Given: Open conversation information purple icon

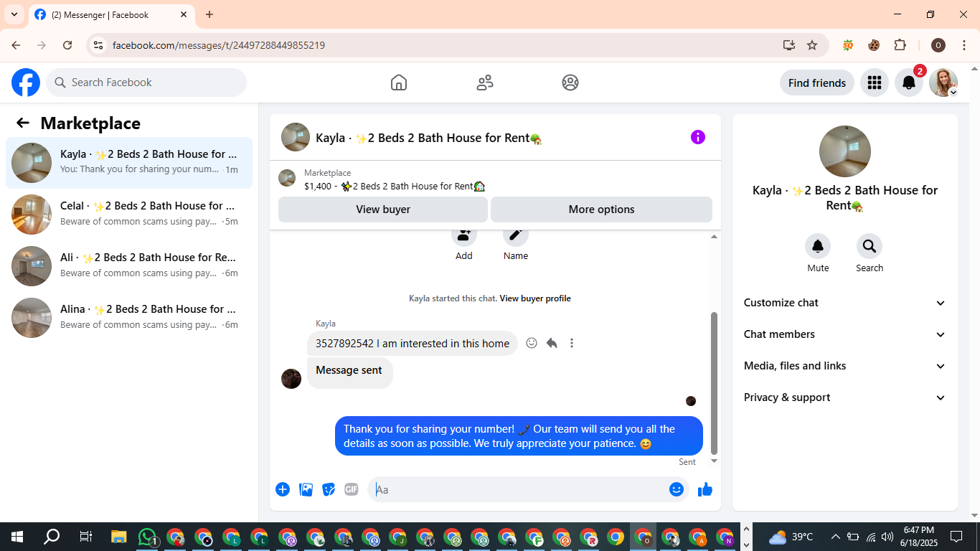Looking at the screenshot, I should pyautogui.click(x=698, y=137).
